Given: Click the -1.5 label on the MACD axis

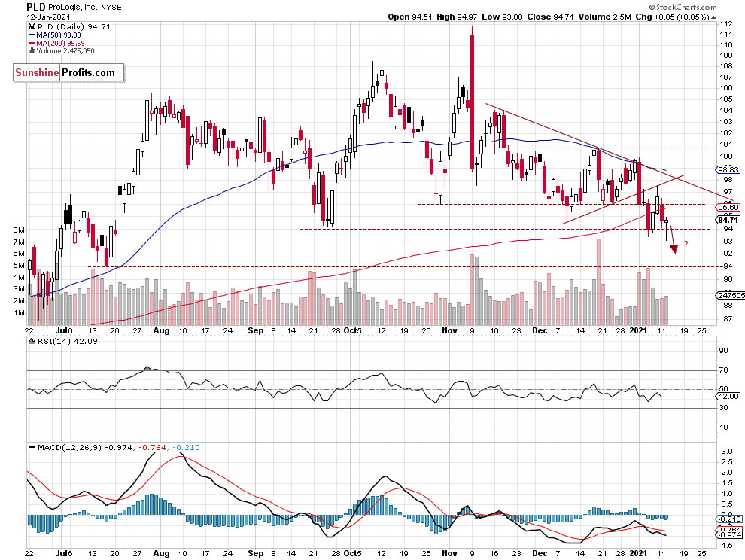Looking at the screenshot, I should pos(725,545).
